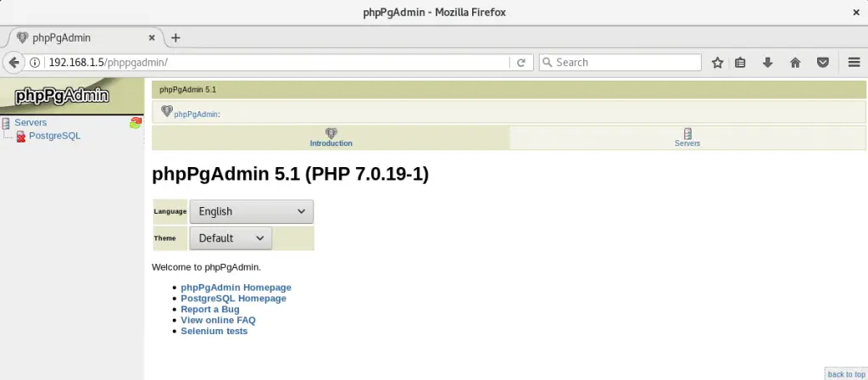Refresh the server tree with green icon
This screenshot has width=868, height=380.
point(136,123)
